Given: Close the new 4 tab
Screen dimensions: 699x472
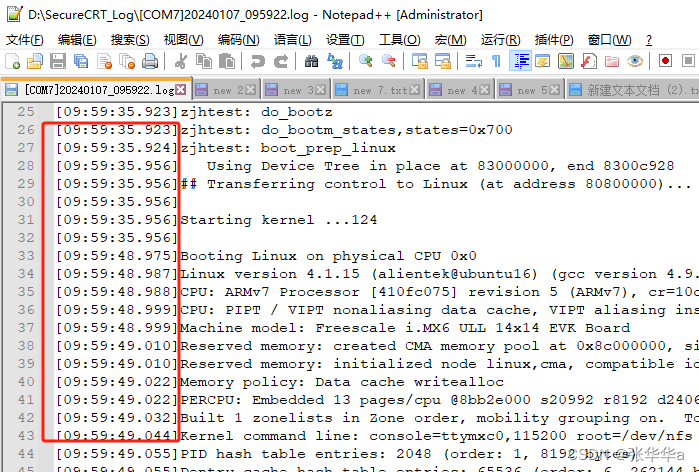Looking at the screenshot, I should point(485,90).
